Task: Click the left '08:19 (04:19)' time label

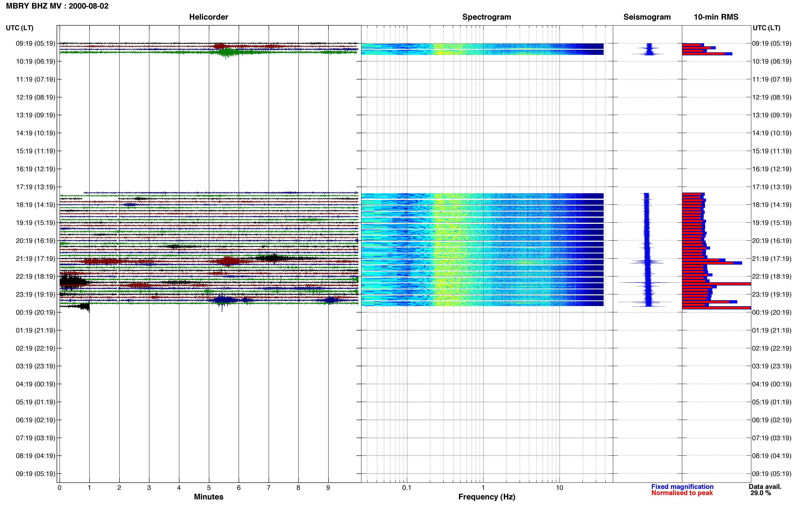Action: [36, 456]
